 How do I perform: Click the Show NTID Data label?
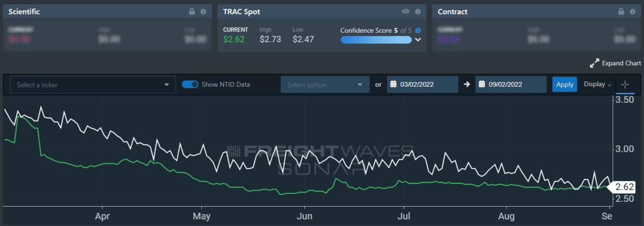click(x=226, y=85)
